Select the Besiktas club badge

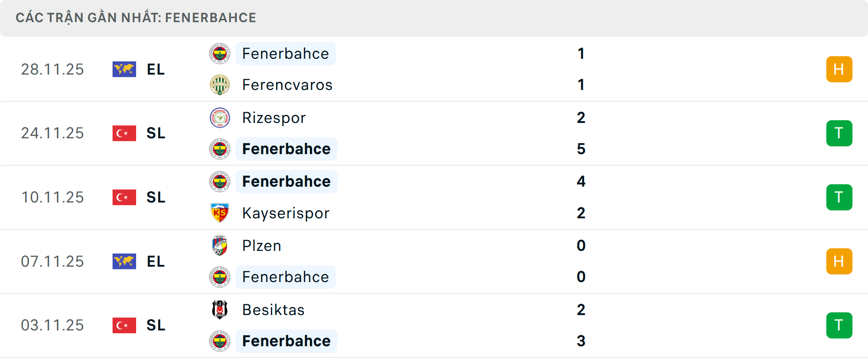(220, 310)
